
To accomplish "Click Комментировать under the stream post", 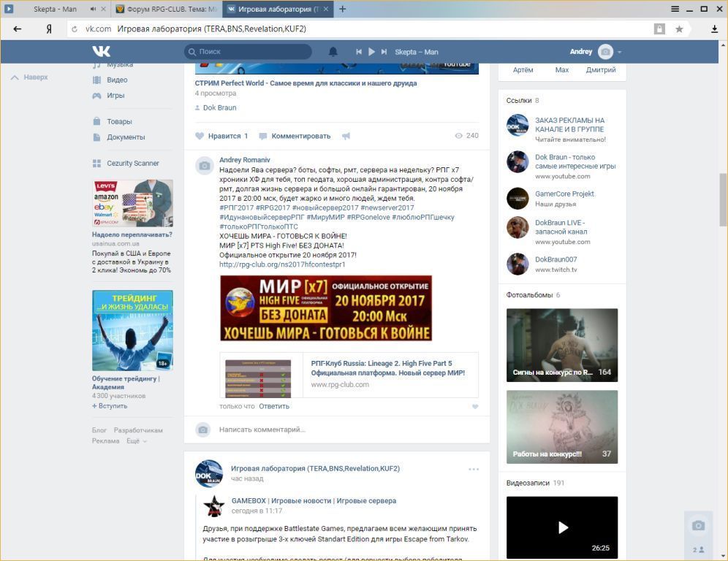I will coord(295,136).
